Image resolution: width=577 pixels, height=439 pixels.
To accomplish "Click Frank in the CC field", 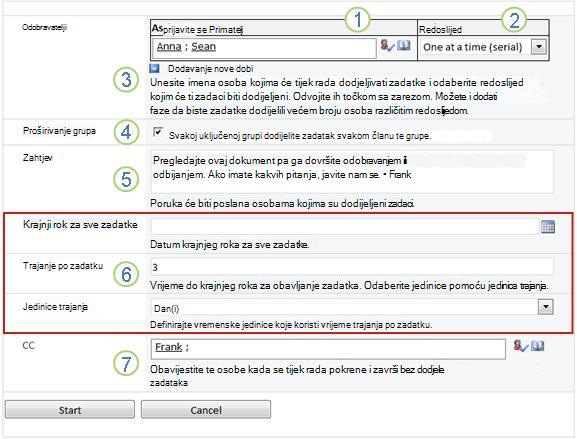I will coord(169,347).
